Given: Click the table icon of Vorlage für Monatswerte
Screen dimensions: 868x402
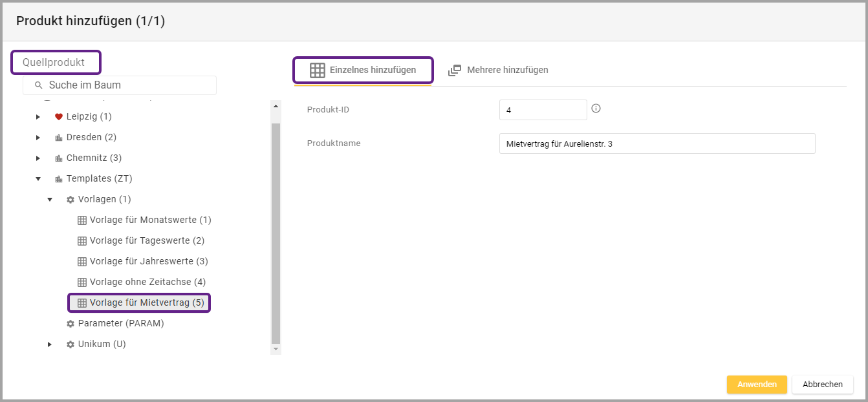Looking at the screenshot, I should (82, 220).
